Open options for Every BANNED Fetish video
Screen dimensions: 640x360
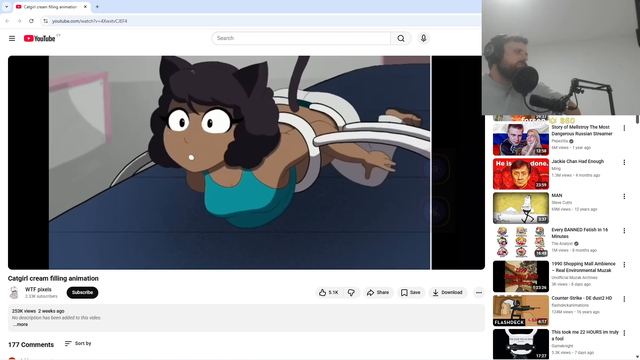[624, 231]
